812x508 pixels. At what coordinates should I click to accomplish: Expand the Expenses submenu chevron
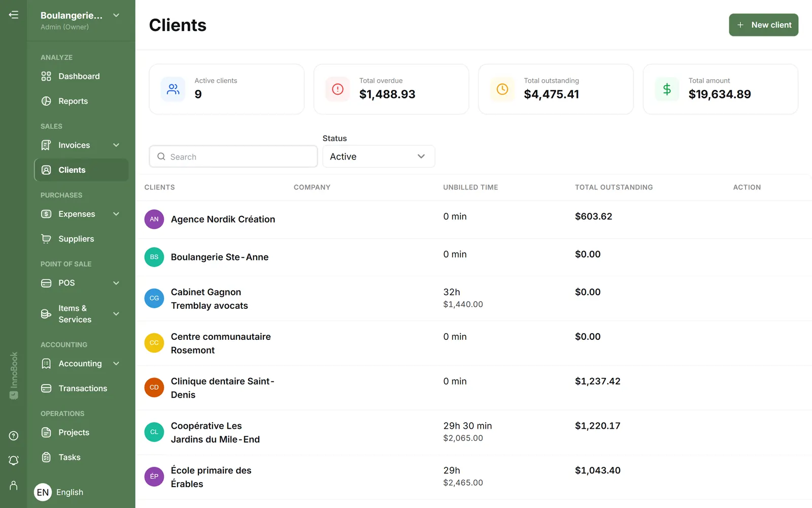pyautogui.click(x=116, y=214)
